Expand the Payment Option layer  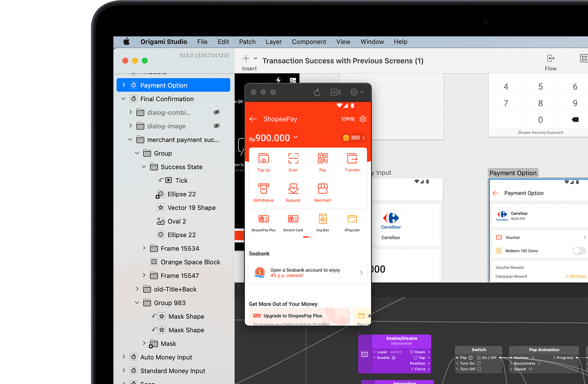pos(124,85)
